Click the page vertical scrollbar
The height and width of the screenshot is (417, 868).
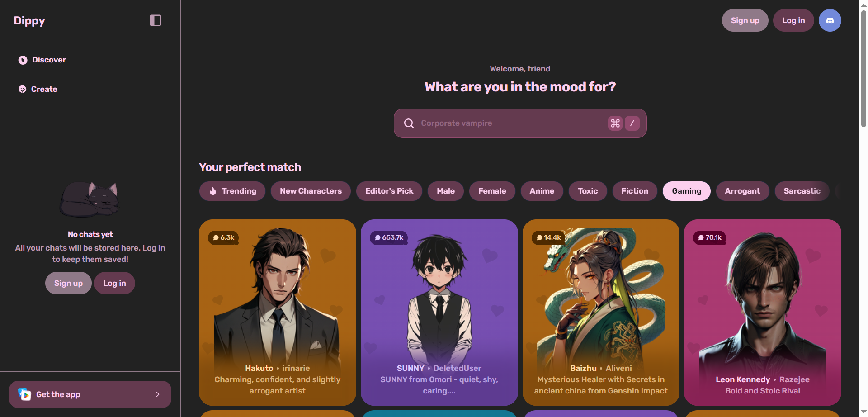[x=863, y=68]
